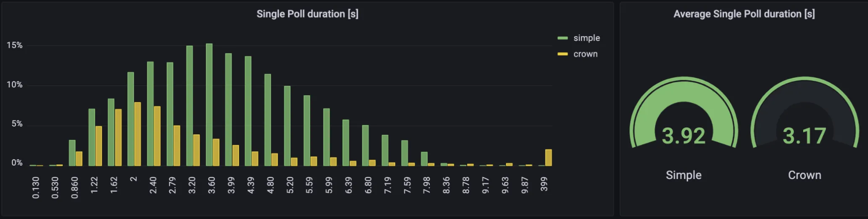
Task: Open the Single Poll duration panel title menu
Action: pos(307,14)
